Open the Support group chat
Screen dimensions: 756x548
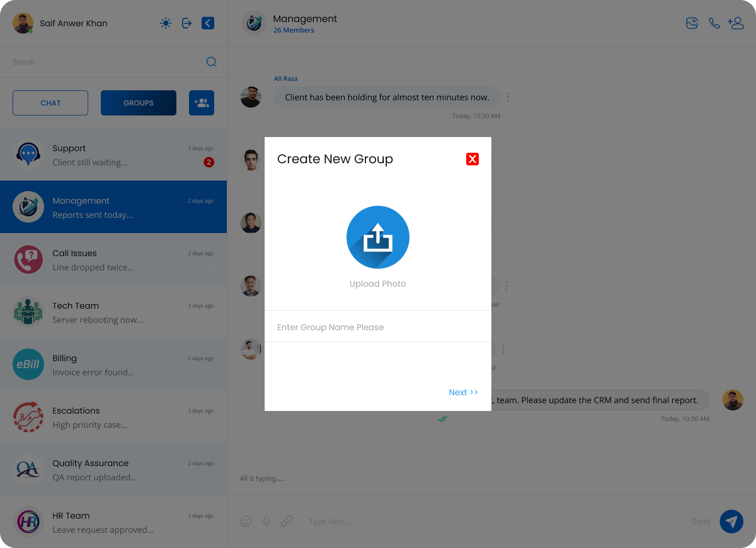point(113,154)
